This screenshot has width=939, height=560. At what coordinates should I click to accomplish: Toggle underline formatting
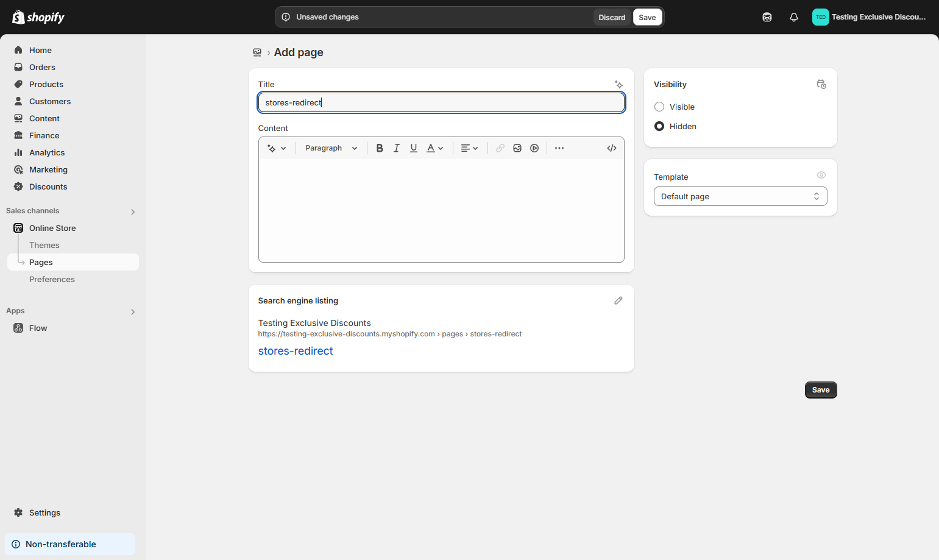click(x=414, y=148)
